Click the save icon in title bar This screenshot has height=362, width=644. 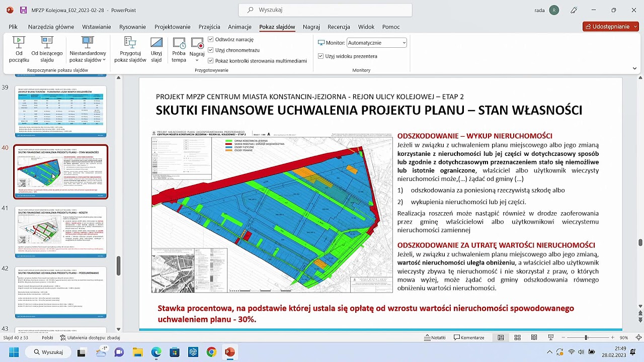(24, 10)
